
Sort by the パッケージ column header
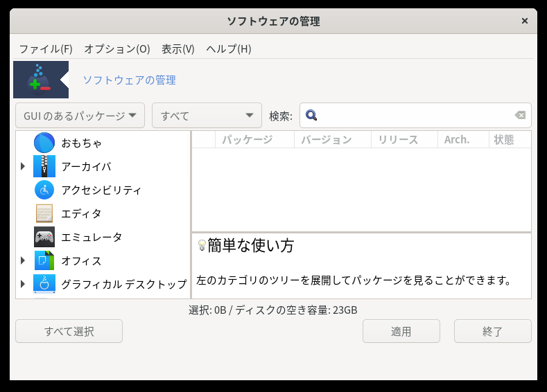coord(254,140)
